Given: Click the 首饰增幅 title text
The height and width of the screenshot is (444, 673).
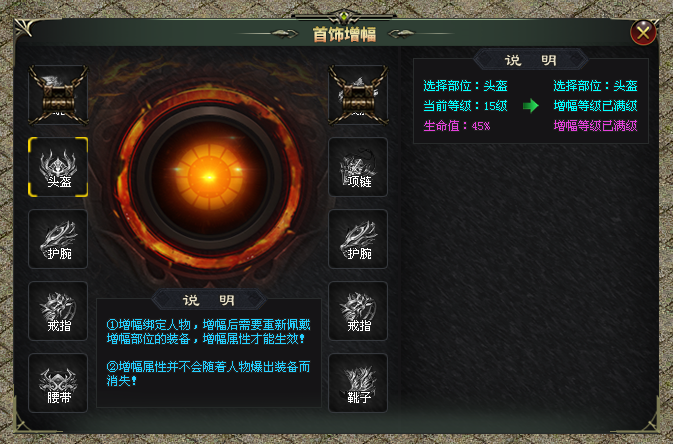Looking at the screenshot, I should click(x=345, y=35).
